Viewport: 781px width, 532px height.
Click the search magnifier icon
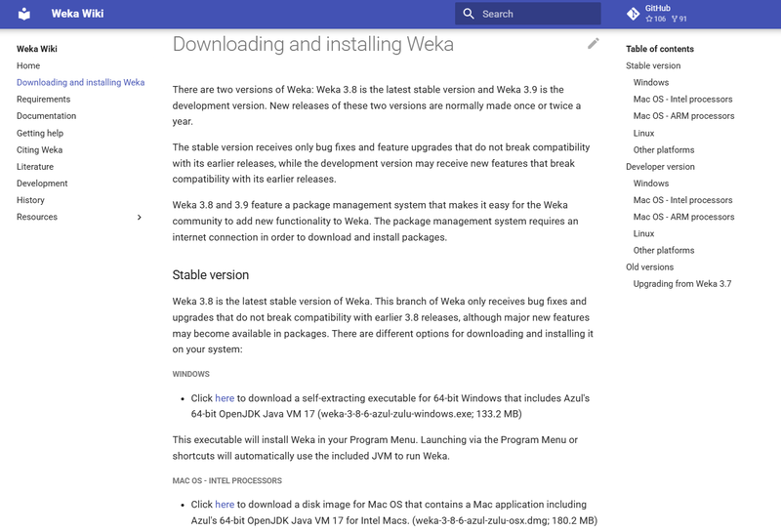point(469,14)
